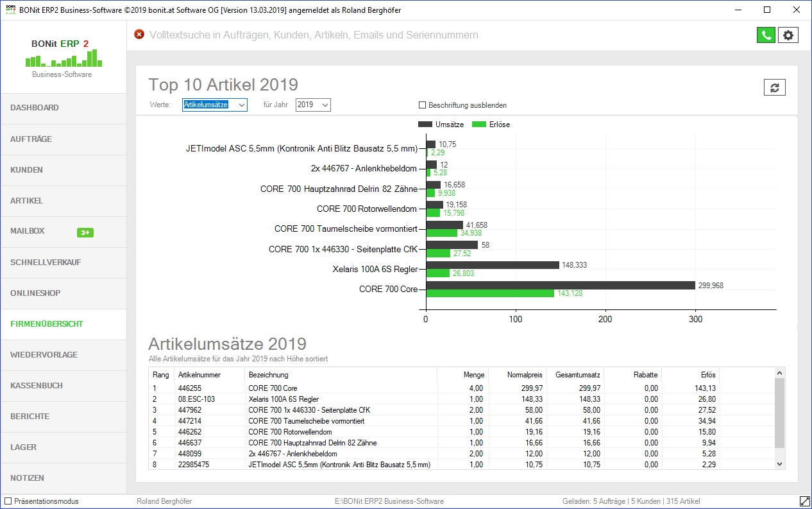This screenshot has height=509, width=812.
Task: Click the BONit app icon in title bar
Action: tap(10, 10)
